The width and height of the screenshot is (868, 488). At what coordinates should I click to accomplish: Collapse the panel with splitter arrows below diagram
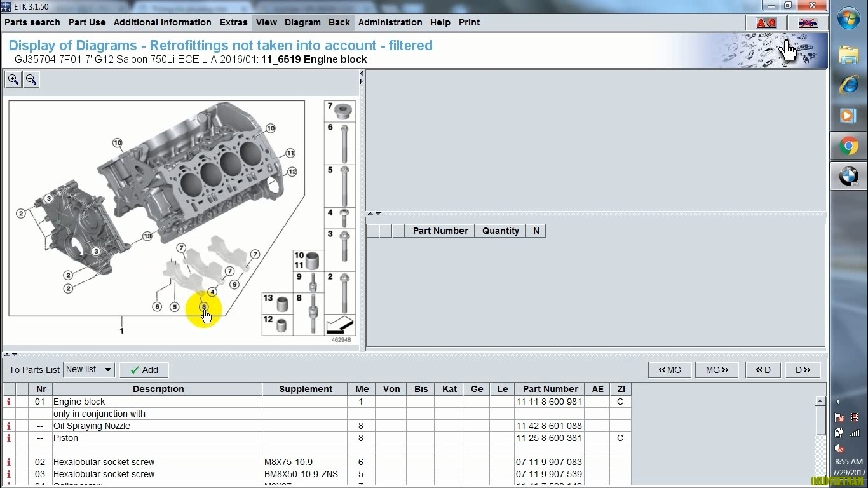pos(11,355)
